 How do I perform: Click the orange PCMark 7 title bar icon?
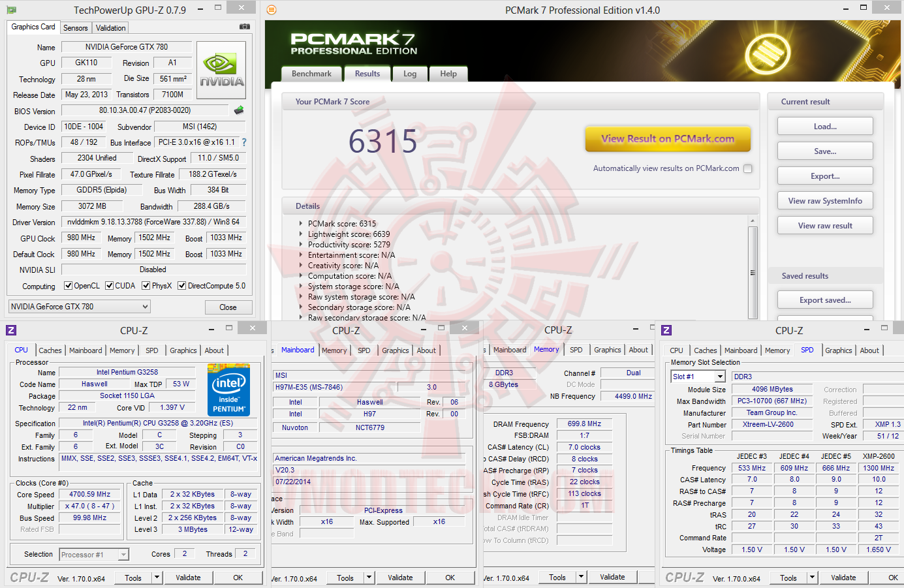click(272, 10)
